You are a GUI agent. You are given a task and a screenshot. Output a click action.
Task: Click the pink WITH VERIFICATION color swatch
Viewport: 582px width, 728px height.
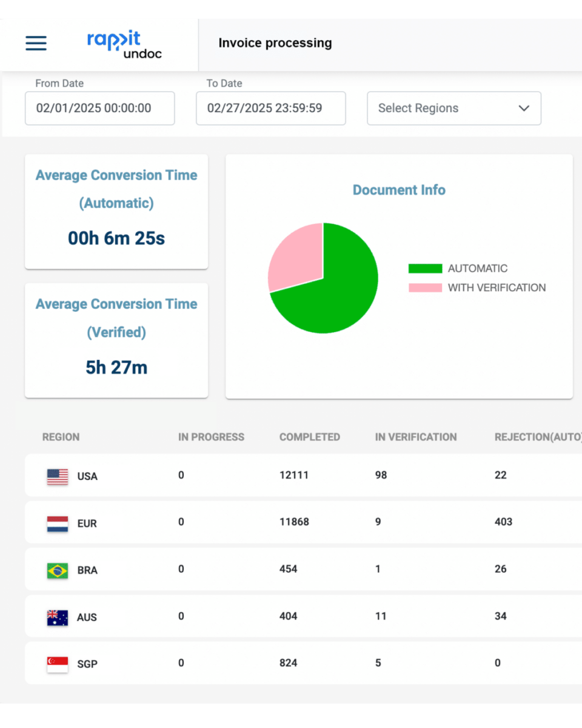click(x=426, y=288)
